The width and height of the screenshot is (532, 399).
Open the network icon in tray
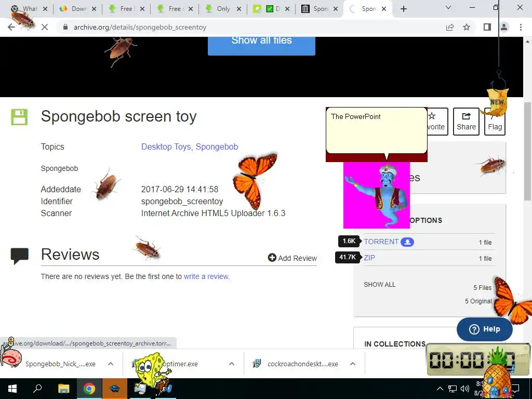coord(453,389)
